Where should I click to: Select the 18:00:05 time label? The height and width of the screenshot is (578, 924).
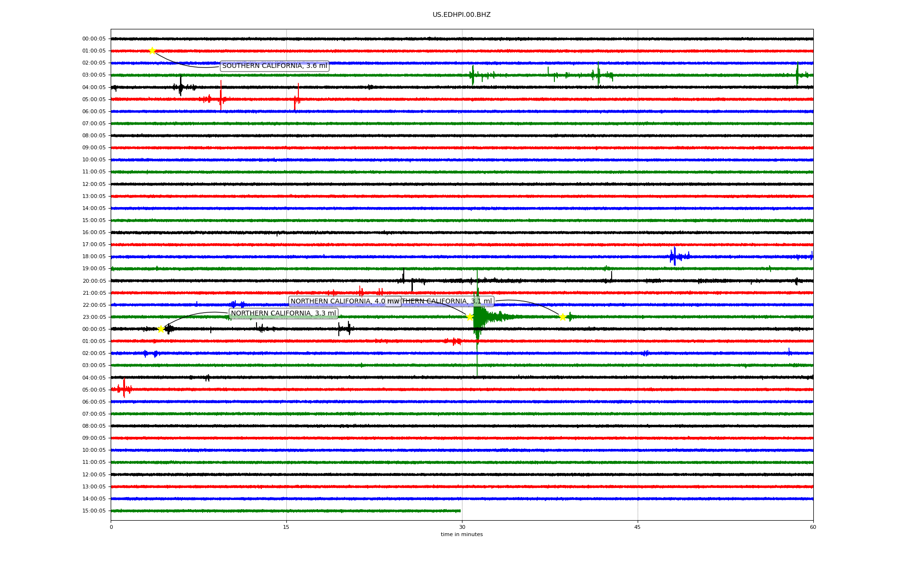point(94,257)
